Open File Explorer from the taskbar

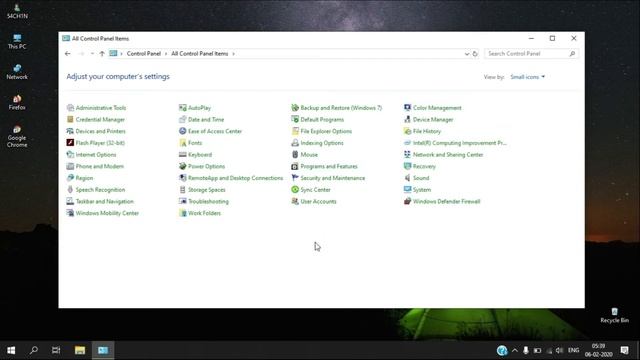(x=80, y=350)
